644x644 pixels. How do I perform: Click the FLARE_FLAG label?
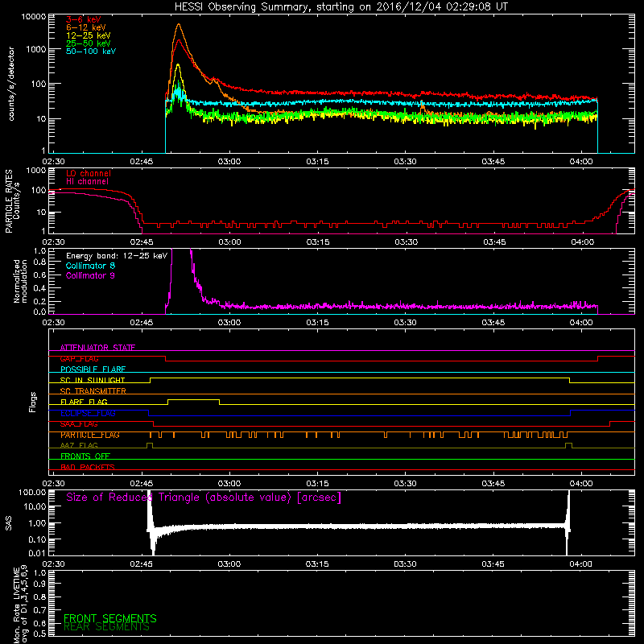pyautogui.click(x=84, y=402)
